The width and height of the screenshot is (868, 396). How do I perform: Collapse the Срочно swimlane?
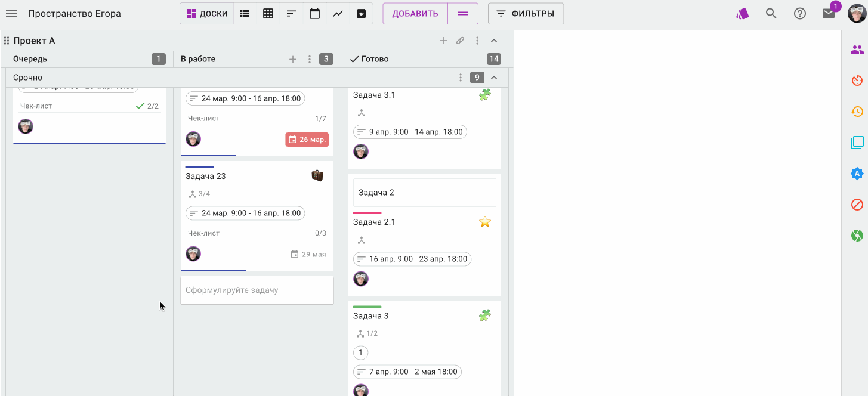[x=494, y=78]
